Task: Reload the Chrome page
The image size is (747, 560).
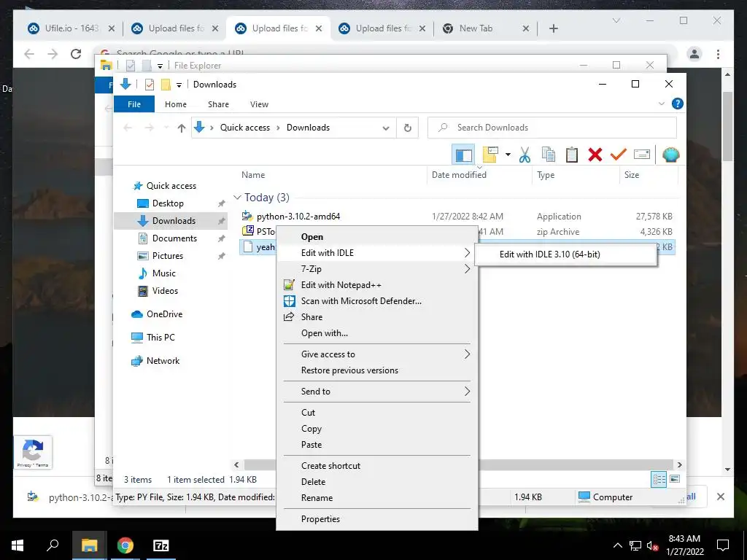Action: 76,54
